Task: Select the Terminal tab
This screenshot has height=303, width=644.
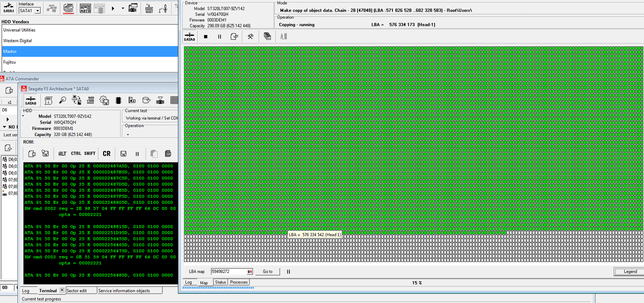Action: coord(48,291)
